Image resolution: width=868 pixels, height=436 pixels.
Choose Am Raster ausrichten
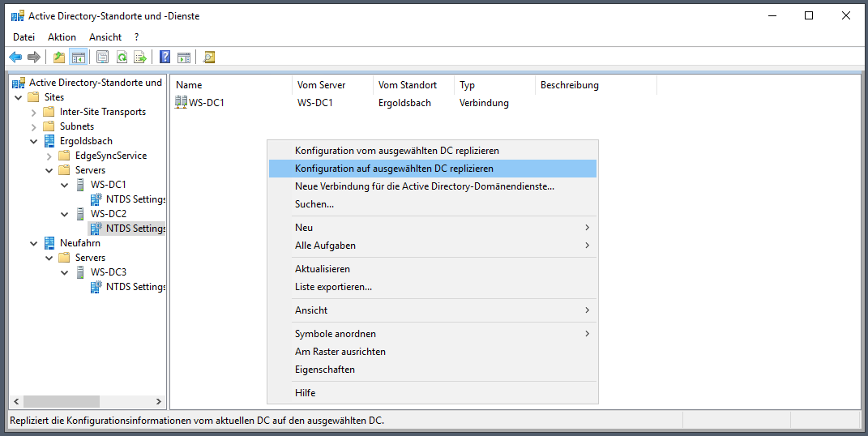tap(432, 352)
